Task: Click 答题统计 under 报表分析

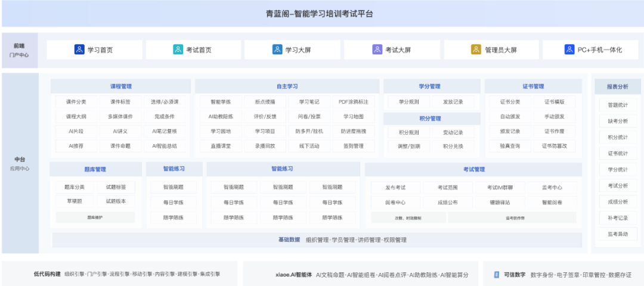Action: pos(618,105)
